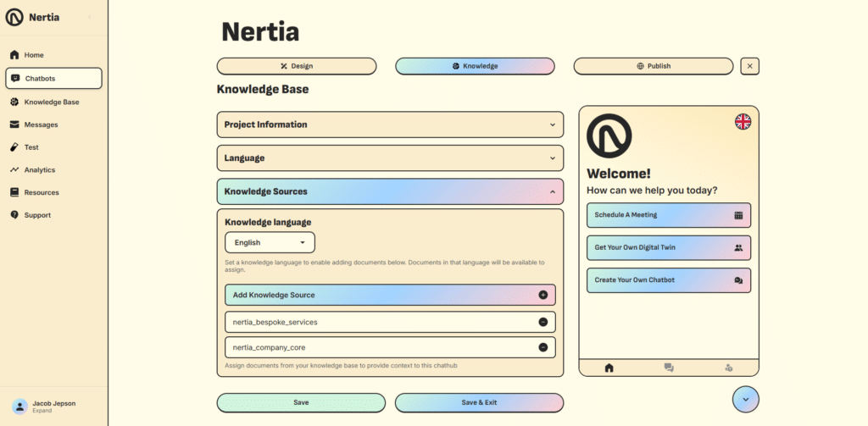
Task: Click the large Nertia page title
Action: (260, 32)
